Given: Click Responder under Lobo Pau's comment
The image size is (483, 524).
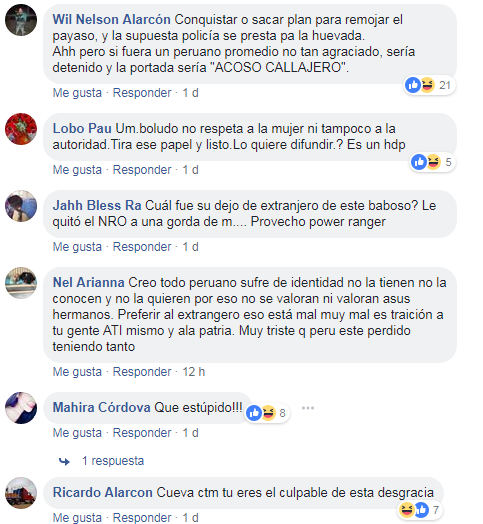Looking at the screenshot, I should pyautogui.click(x=142, y=170).
